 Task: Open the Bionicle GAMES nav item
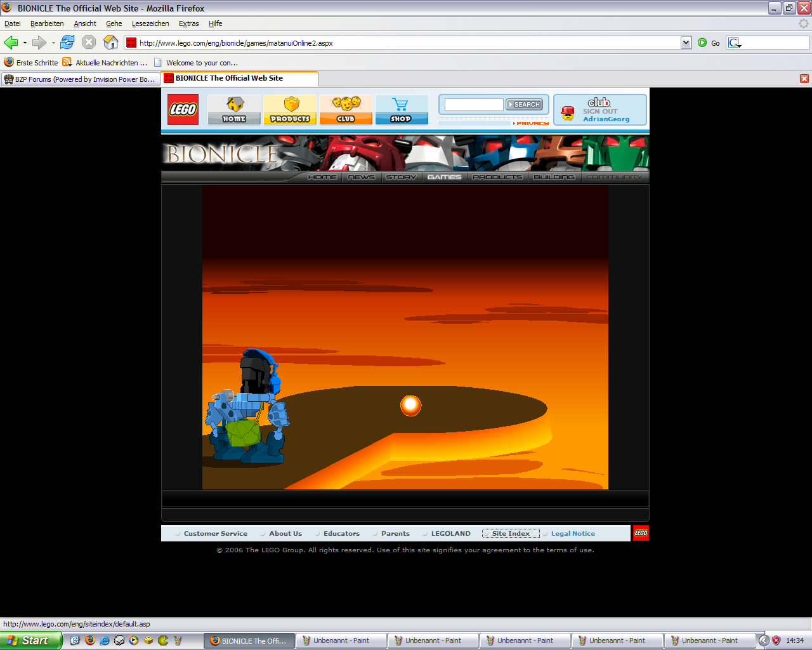pyautogui.click(x=444, y=177)
